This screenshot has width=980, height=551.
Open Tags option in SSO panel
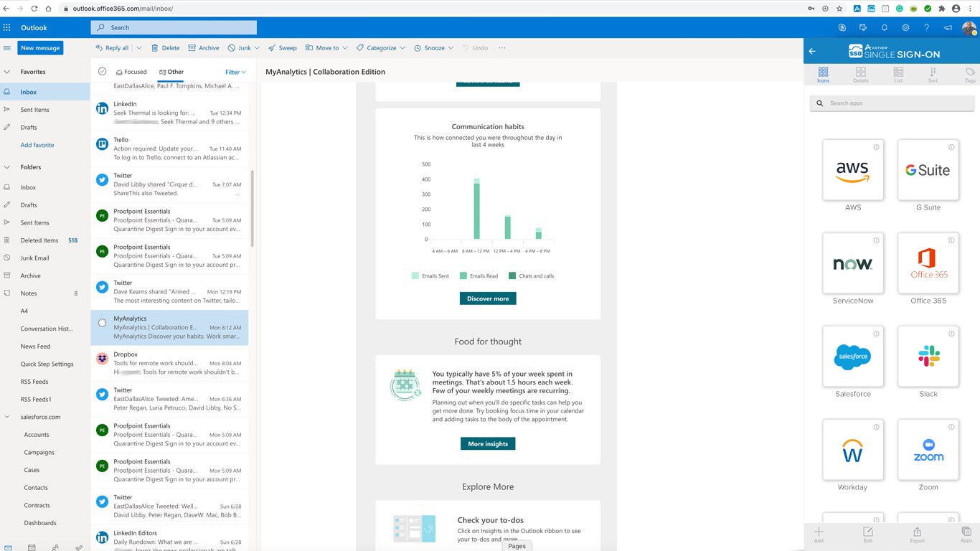970,75
